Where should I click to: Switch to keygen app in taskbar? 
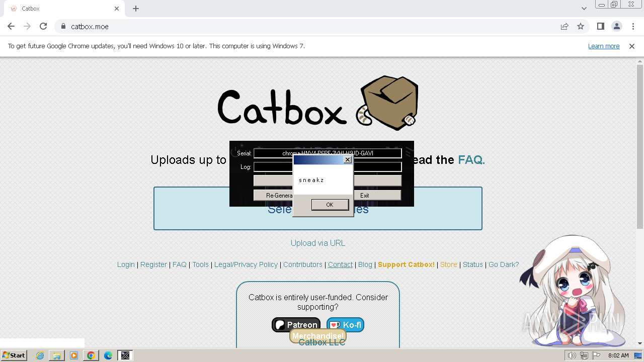125,355
